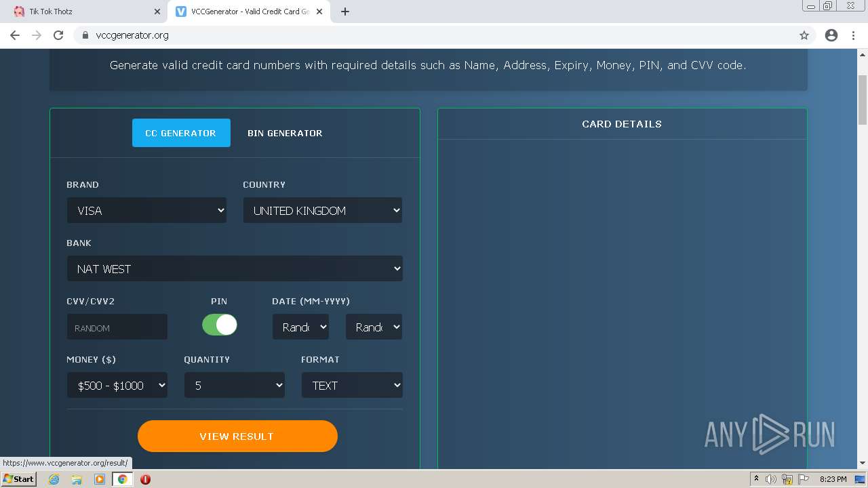Click the scrollbar up arrow

pos(863,54)
